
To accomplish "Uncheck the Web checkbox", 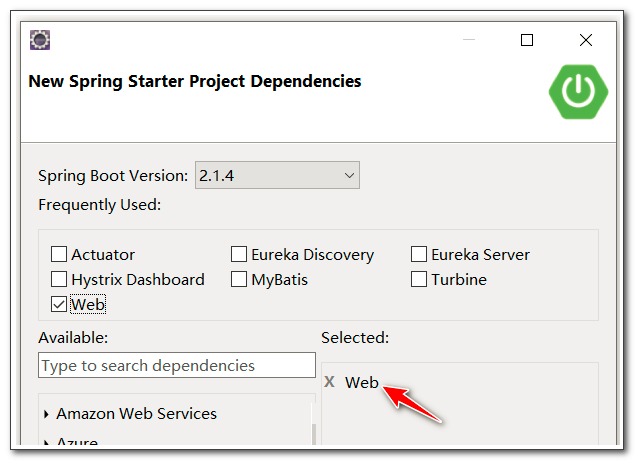I will [59, 304].
